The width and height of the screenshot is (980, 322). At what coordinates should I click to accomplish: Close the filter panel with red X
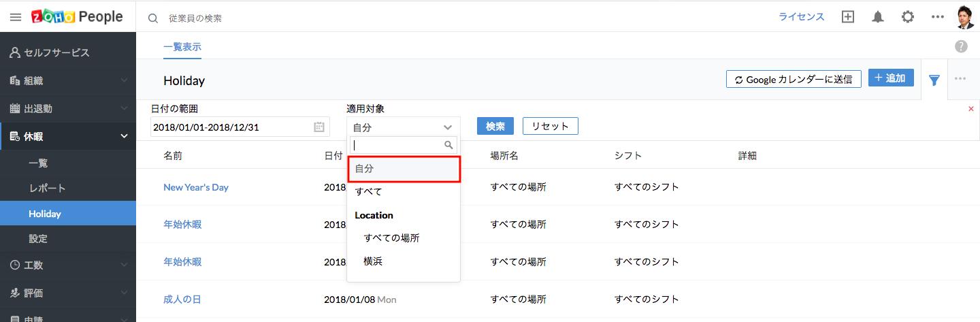pyautogui.click(x=970, y=109)
